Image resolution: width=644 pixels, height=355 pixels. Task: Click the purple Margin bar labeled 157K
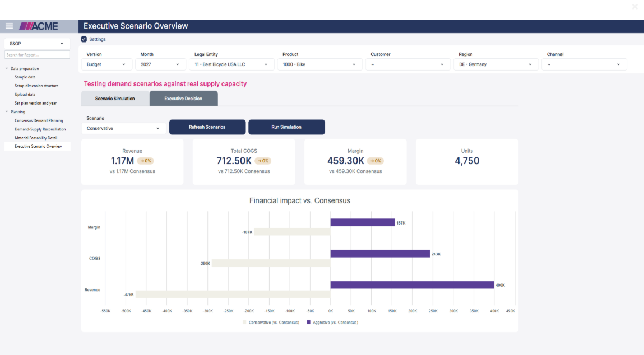pyautogui.click(x=363, y=222)
